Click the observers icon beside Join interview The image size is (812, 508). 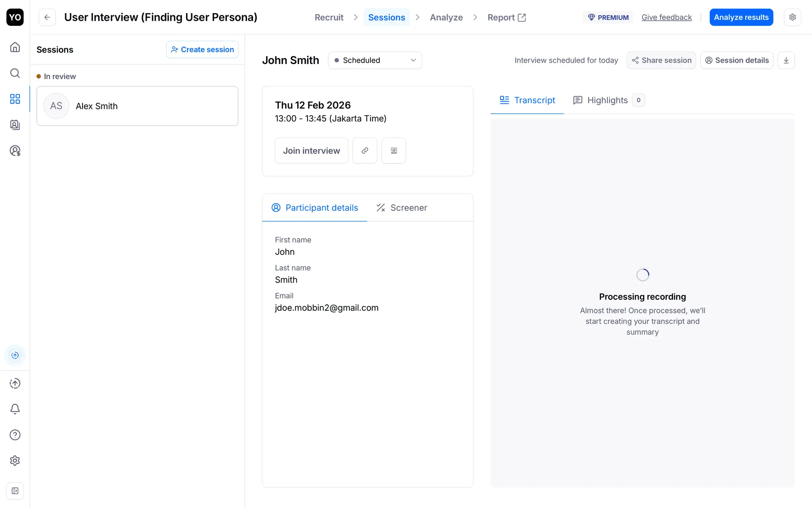click(394, 151)
